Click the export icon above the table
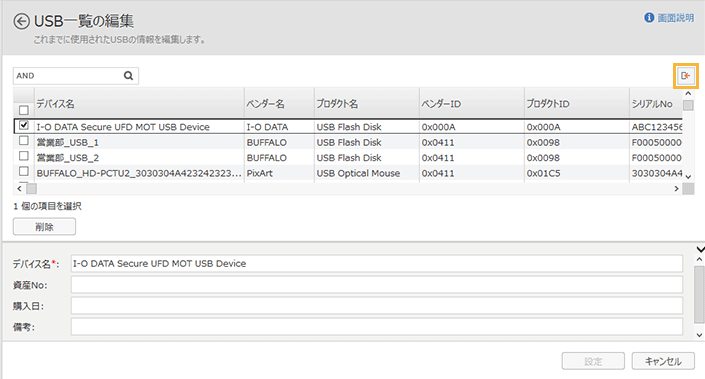 pyautogui.click(x=686, y=76)
